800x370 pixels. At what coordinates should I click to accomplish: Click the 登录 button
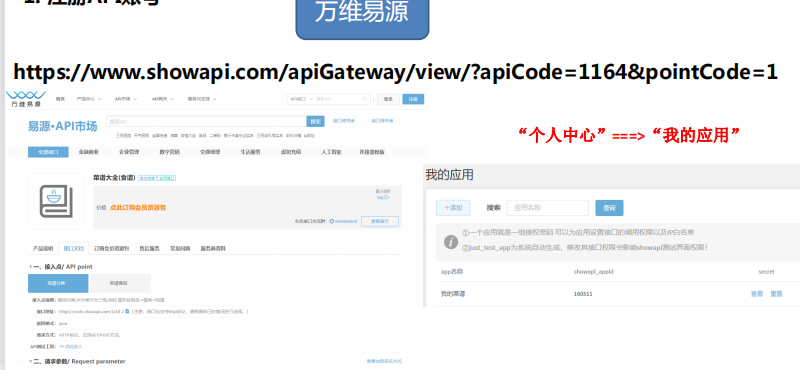coord(388,99)
